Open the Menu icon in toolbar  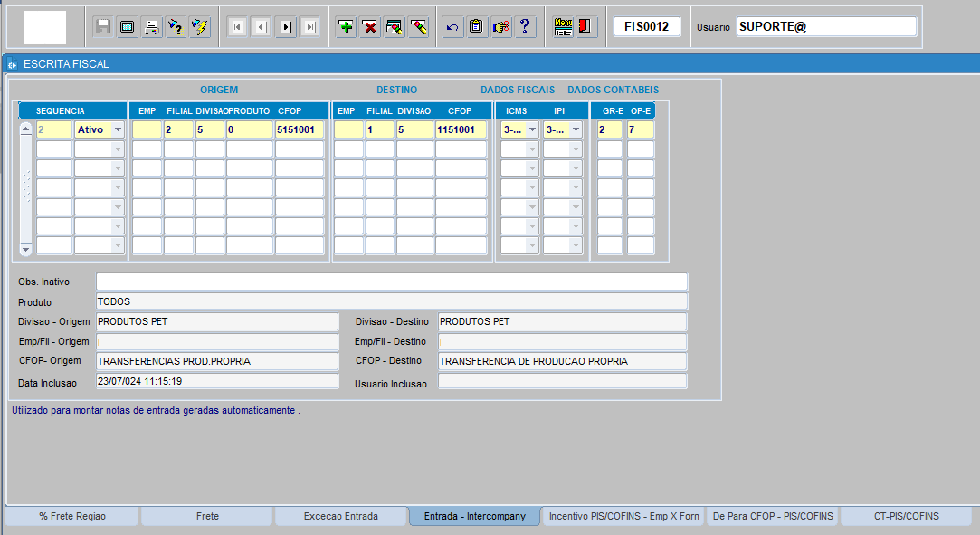click(x=563, y=27)
